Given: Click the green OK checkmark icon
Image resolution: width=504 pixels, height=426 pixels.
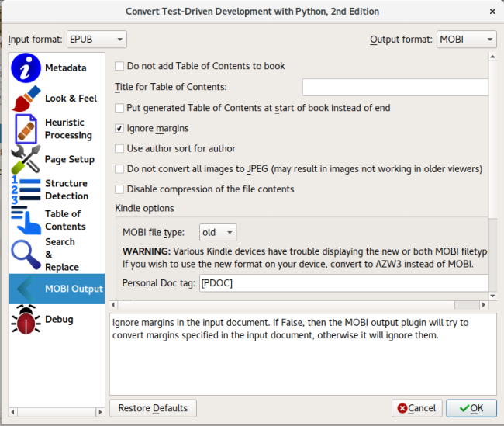Looking at the screenshot, I should coord(464,408).
